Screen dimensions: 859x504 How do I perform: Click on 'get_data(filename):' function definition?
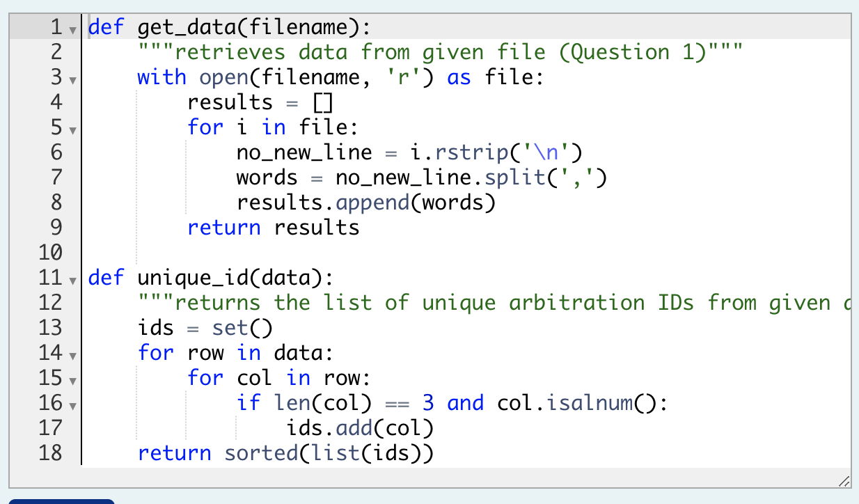coord(255,28)
